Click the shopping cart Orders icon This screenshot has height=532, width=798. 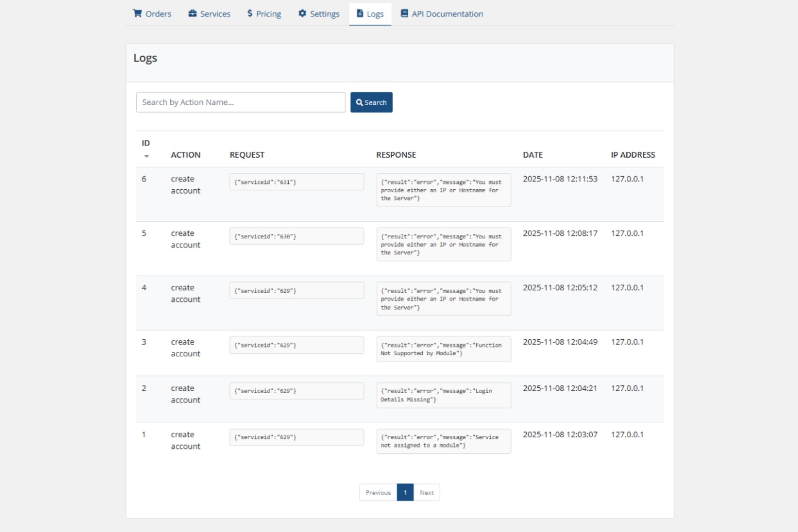[x=137, y=13]
